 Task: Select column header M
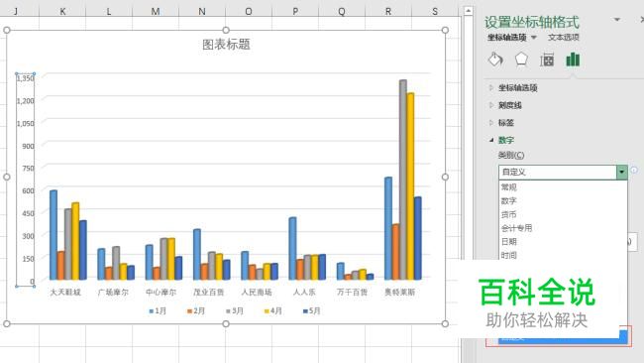156,12
